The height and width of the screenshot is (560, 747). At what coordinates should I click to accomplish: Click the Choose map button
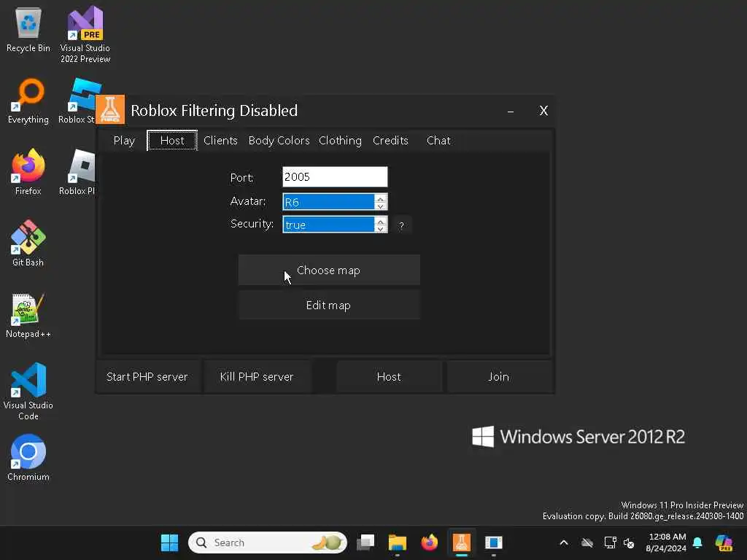(x=329, y=270)
